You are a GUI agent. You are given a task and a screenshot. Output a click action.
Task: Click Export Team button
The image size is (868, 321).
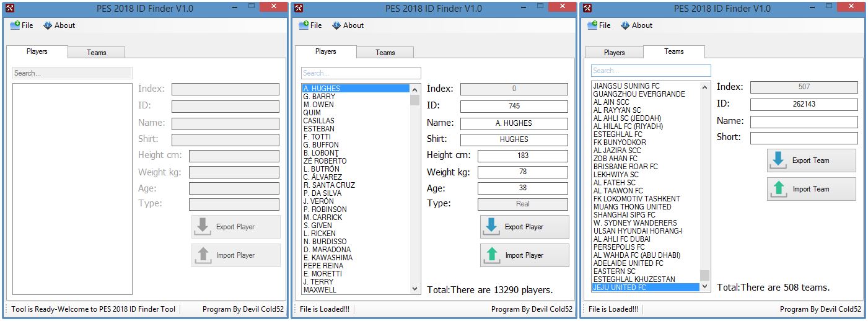click(811, 160)
